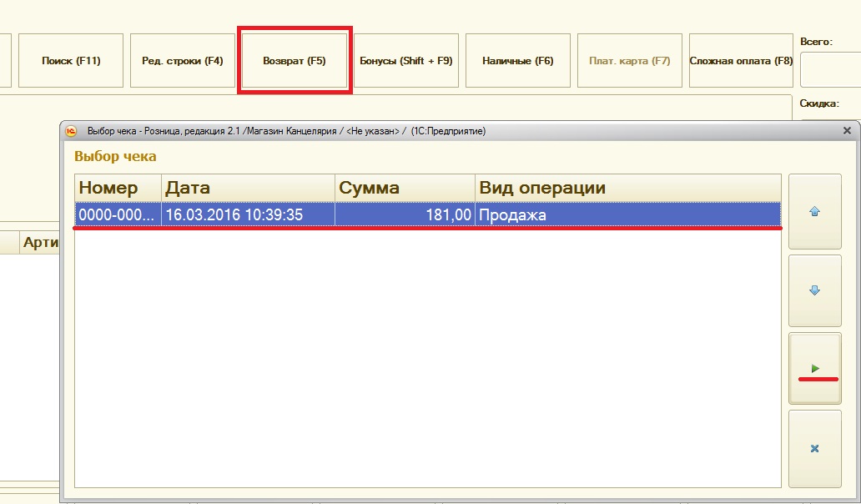Image resolution: width=861 pixels, height=504 pixels.
Task: Select receipt number 0000-000... cell
Action: tap(118, 214)
